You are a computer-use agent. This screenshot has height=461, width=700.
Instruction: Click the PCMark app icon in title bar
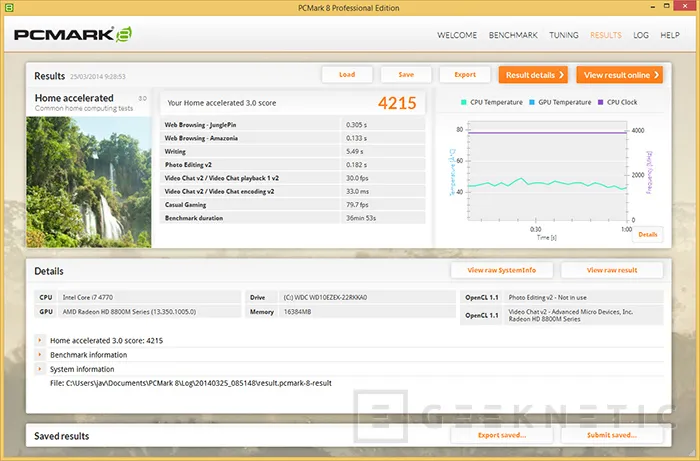(8, 8)
